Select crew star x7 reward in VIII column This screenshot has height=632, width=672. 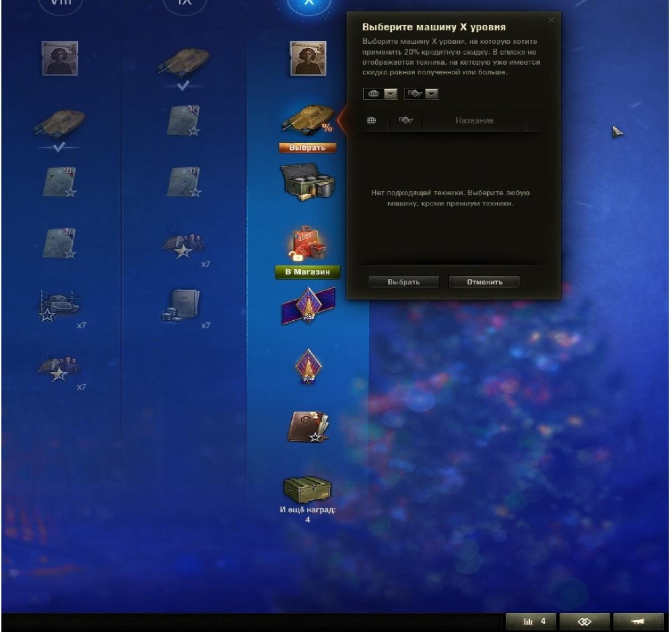pos(59,368)
